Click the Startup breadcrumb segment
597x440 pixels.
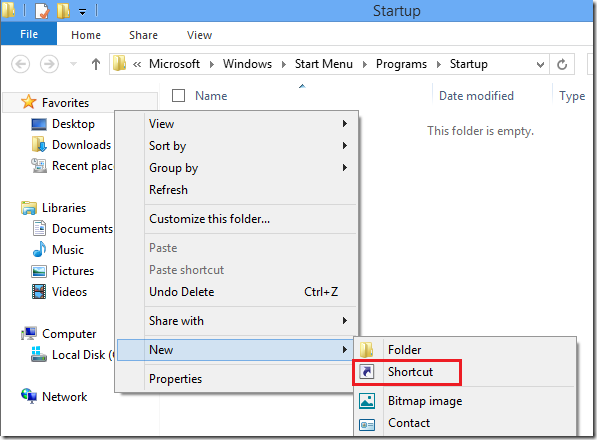click(469, 64)
